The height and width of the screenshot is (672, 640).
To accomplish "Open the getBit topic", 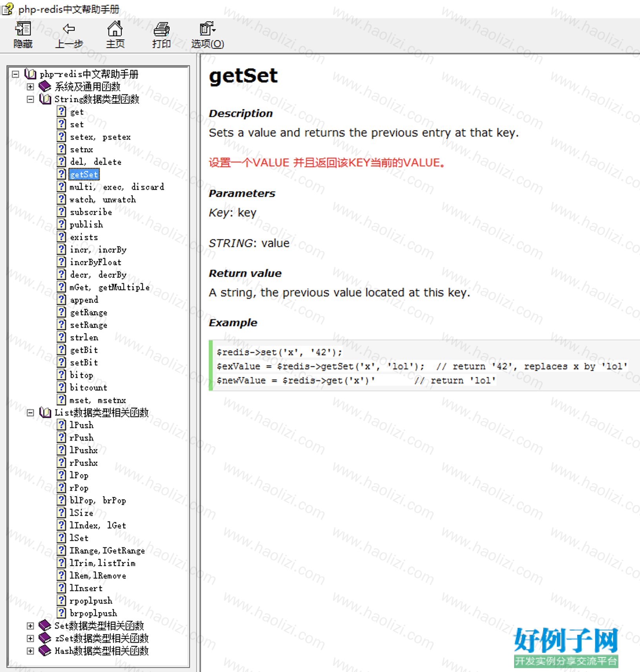I will [84, 350].
